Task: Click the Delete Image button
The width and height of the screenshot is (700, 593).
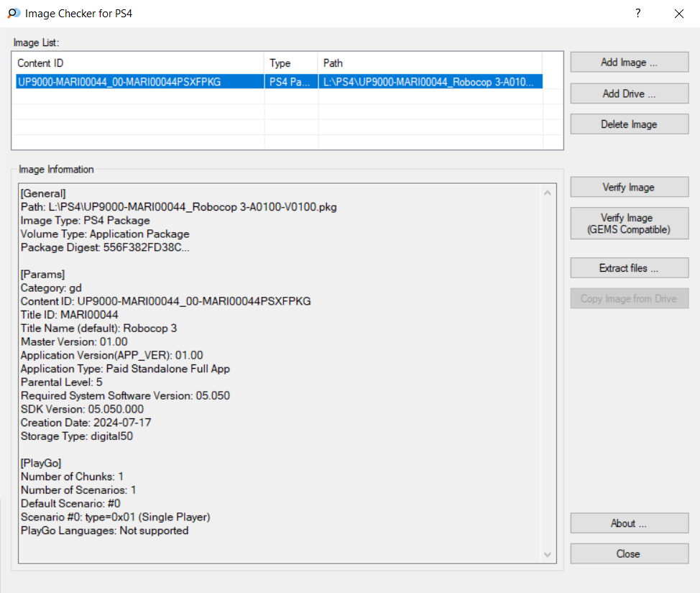Action: pos(629,124)
